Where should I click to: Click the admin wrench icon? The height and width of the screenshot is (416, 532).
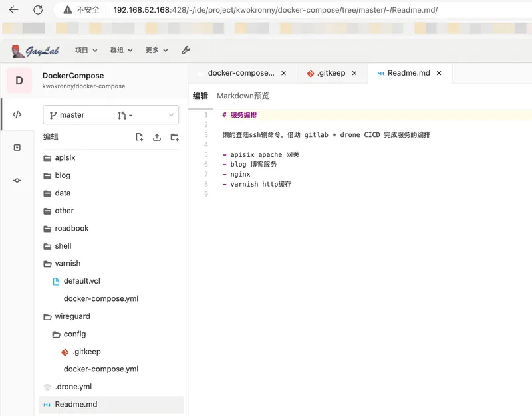(x=185, y=50)
